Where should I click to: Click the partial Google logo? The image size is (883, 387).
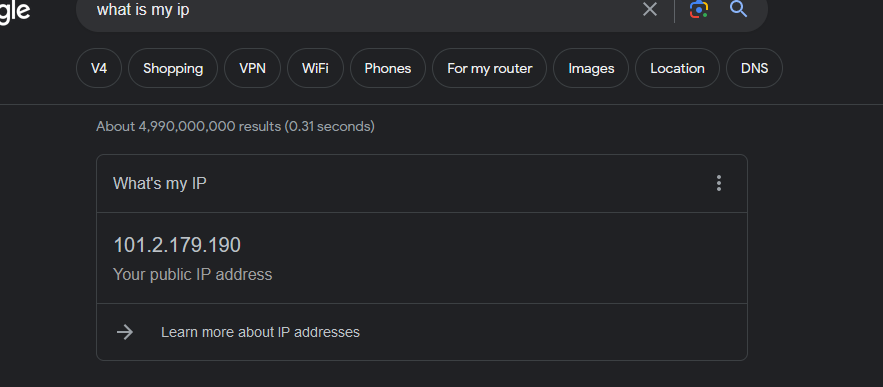[15, 11]
